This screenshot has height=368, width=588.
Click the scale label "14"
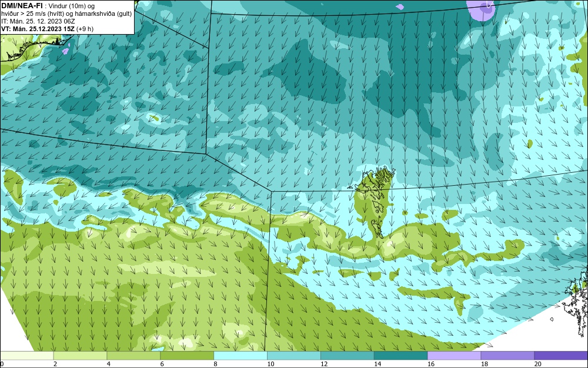coord(377,364)
